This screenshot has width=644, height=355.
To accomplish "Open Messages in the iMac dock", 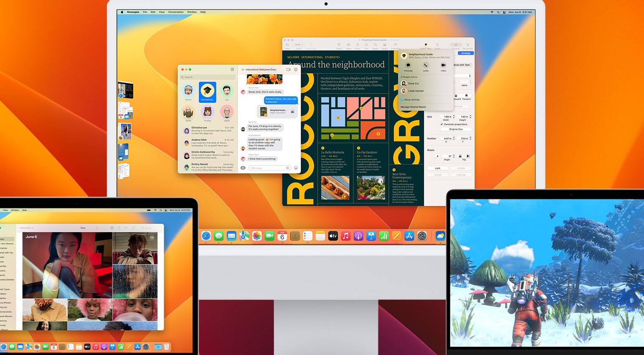I will (x=219, y=236).
